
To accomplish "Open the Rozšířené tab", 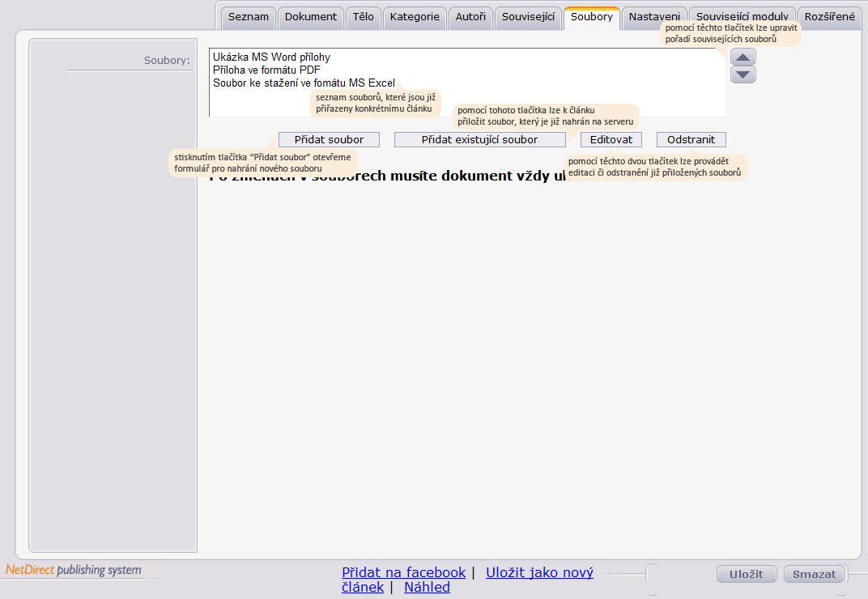I will 829,17.
